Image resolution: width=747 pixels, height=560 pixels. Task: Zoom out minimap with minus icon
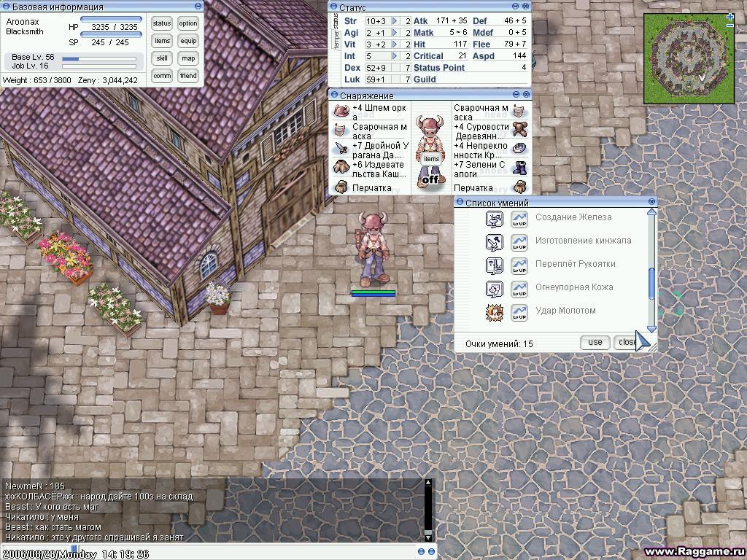pos(730,25)
